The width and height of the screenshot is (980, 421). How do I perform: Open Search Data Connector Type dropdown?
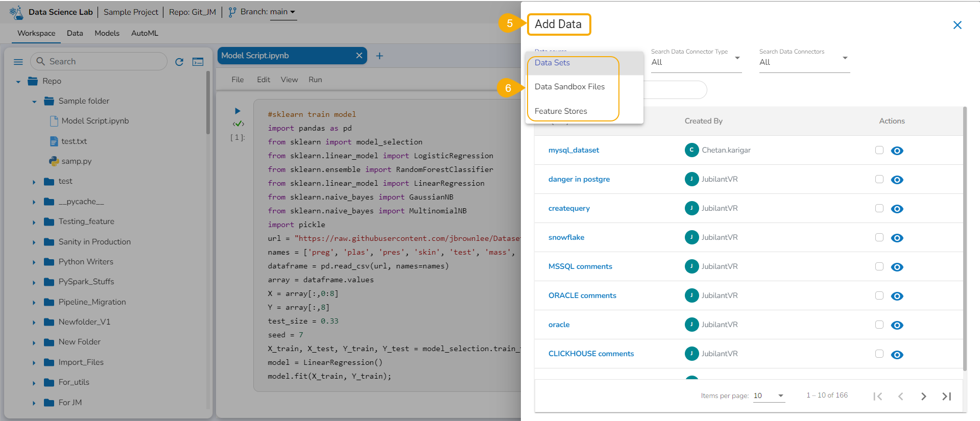(x=696, y=62)
